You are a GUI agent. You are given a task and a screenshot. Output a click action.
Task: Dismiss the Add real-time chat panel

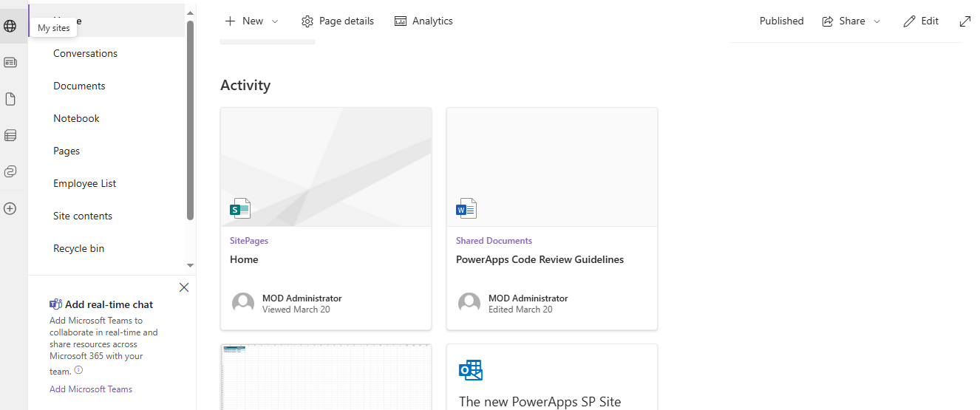[x=184, y=287]
